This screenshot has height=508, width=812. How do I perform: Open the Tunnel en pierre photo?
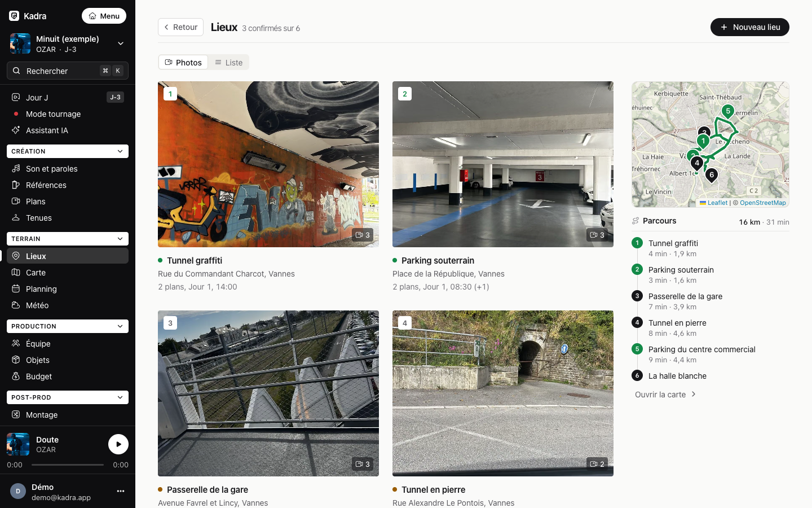[503, 393]
